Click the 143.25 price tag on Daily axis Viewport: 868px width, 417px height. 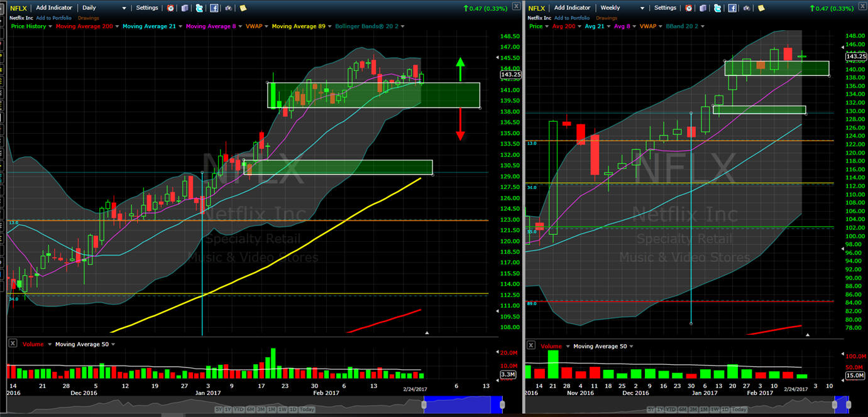[510, 75]
